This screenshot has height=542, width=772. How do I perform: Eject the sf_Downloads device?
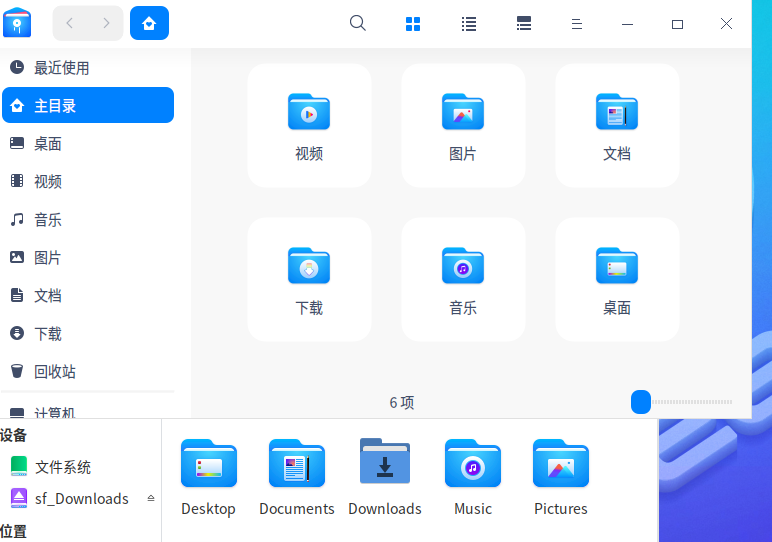coord(151,498)
